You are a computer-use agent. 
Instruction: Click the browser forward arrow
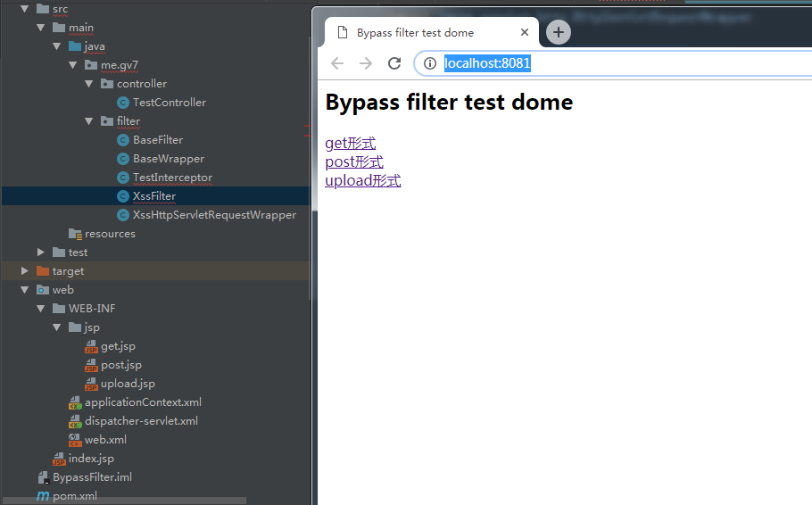[x=365, y=63]
